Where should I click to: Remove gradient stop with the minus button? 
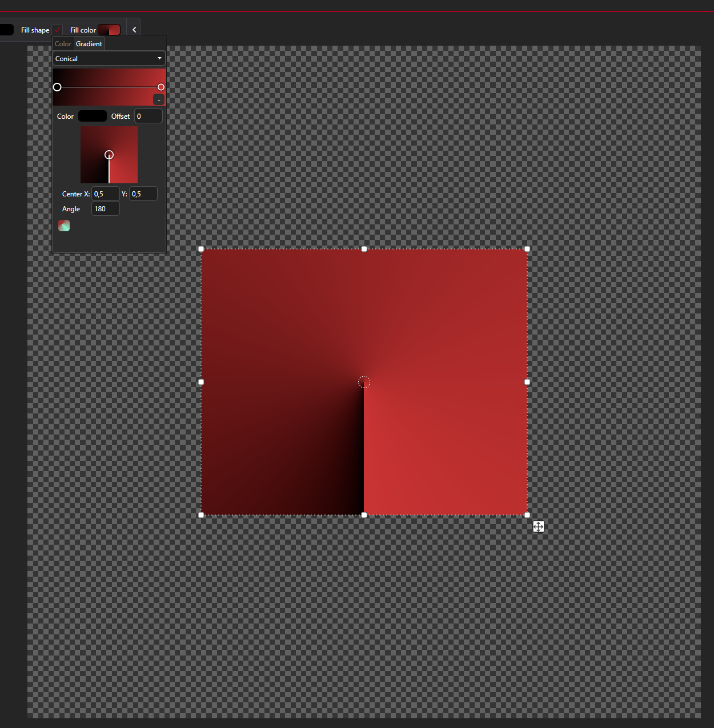pos(159,99)
